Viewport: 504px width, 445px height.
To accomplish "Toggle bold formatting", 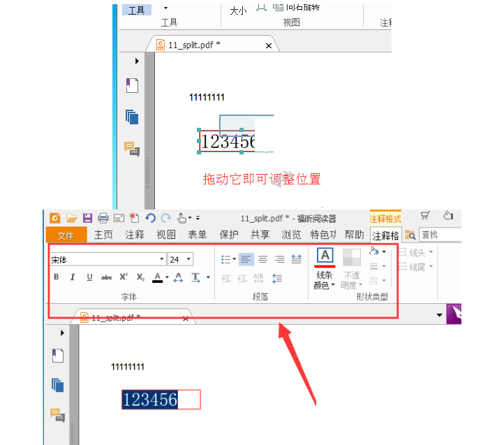I will click(56, 277).
